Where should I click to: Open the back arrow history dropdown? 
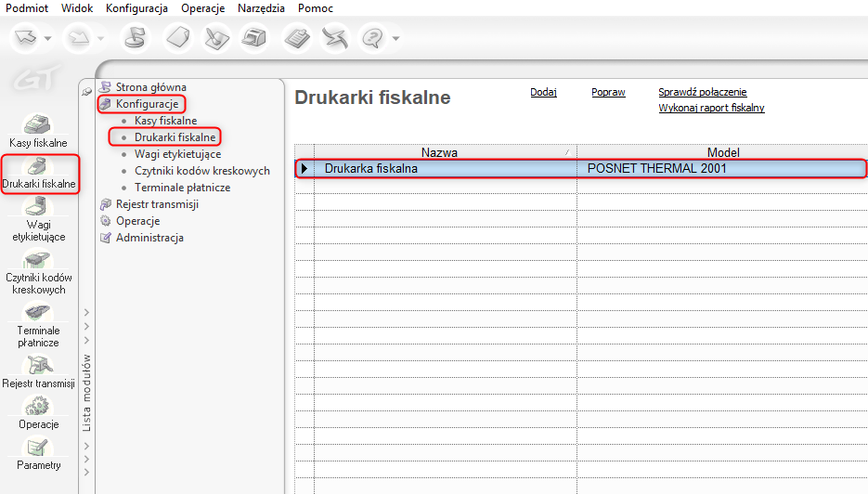coord(47,38)
